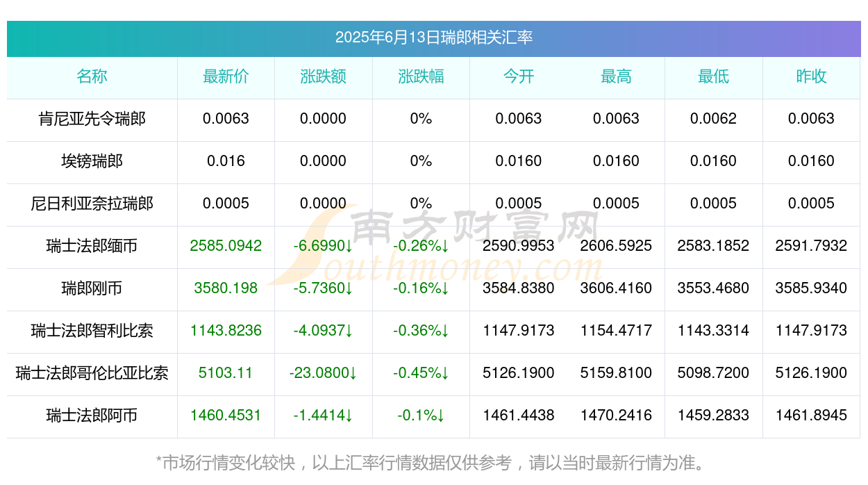Viewport: 868px width, 485px height.
Task: Click lowest value 1459.2833
Action: tap(714, 416)
